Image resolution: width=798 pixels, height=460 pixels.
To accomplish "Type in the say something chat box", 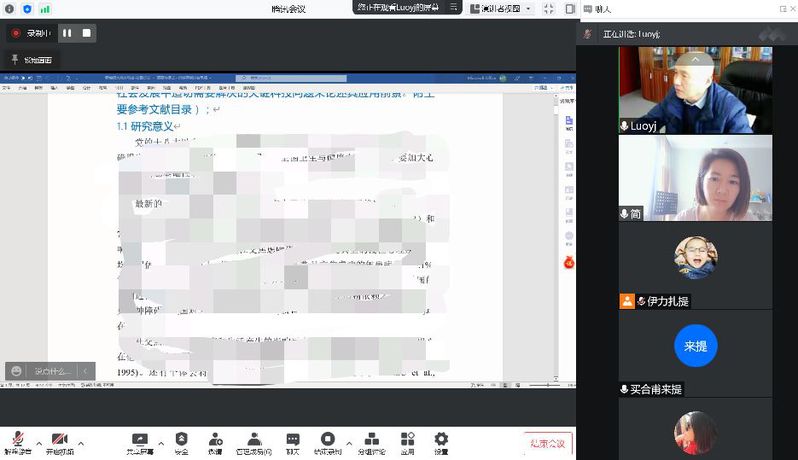I will pyautogui.click(x=46, y=371).
